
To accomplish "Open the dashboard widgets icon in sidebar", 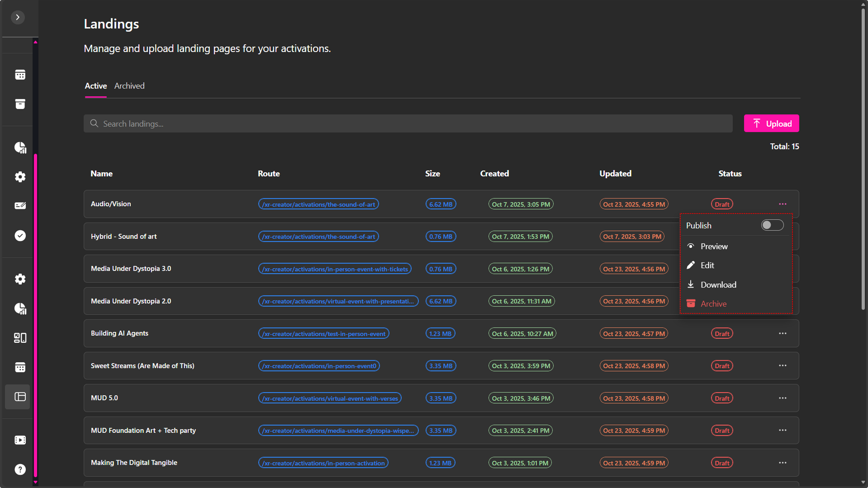I will (20, 338).
